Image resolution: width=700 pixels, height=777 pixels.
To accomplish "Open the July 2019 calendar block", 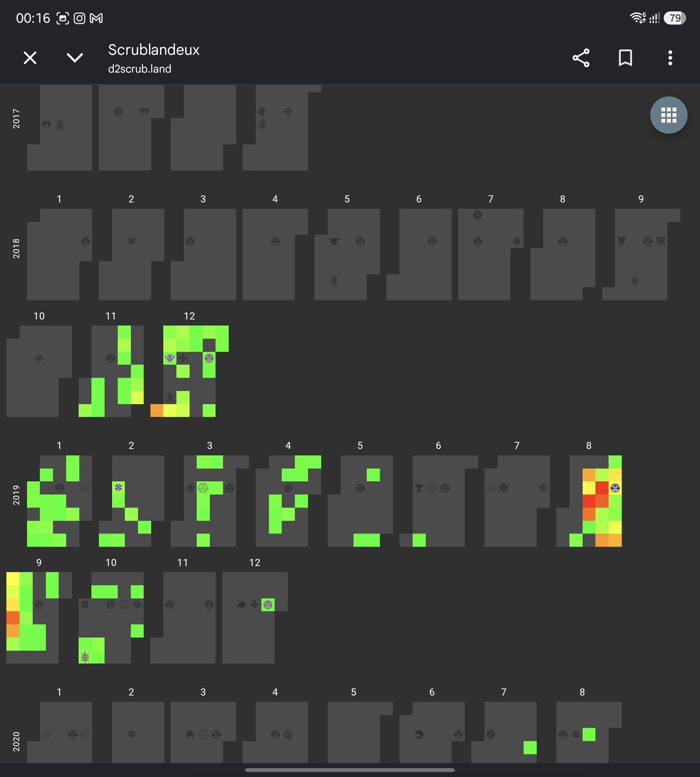I will (517, 501).
